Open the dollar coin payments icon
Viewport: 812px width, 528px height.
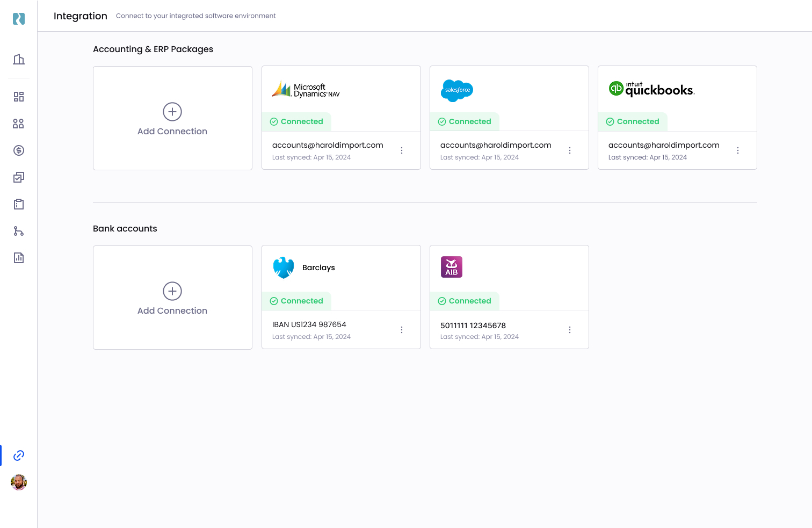19,150
